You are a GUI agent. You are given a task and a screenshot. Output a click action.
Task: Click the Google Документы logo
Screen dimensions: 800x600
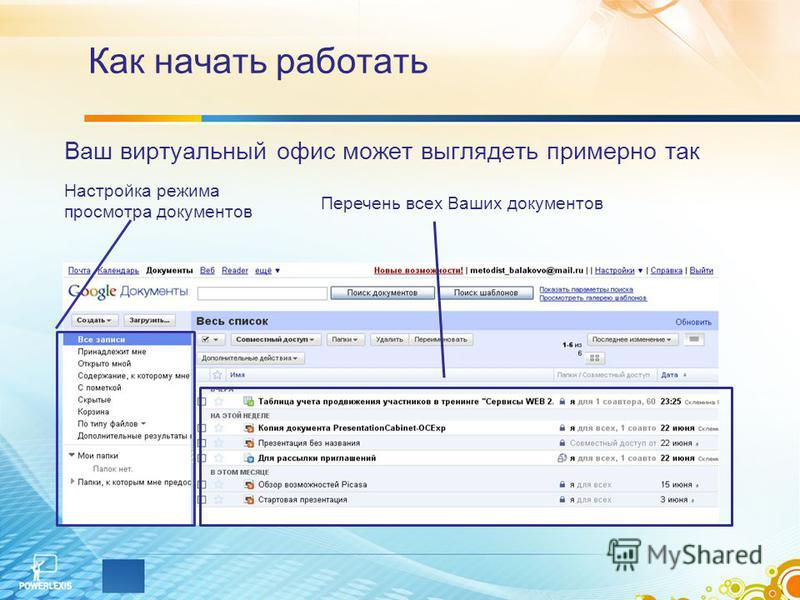pos(128,292)
